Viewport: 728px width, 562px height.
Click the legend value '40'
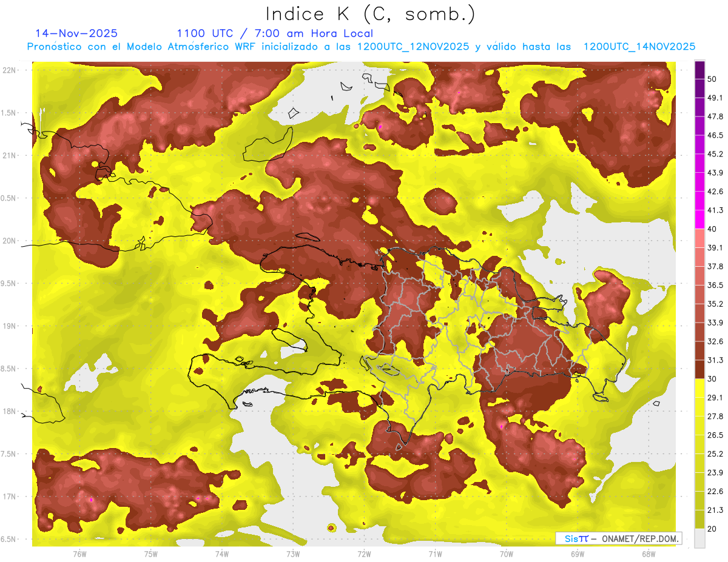click(x=712, y=229)
